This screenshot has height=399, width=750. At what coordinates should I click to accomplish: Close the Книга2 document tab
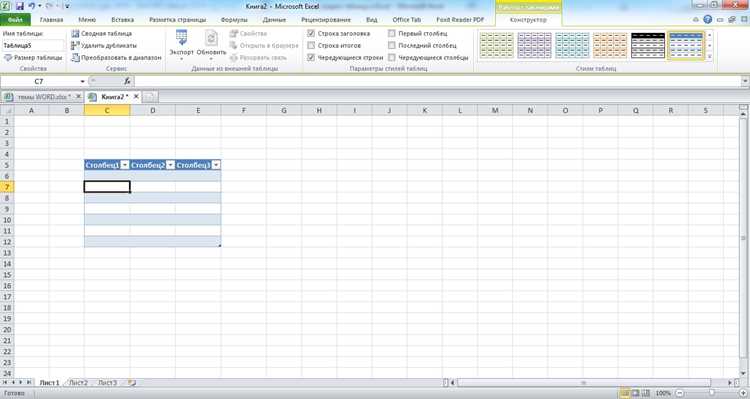136,97
